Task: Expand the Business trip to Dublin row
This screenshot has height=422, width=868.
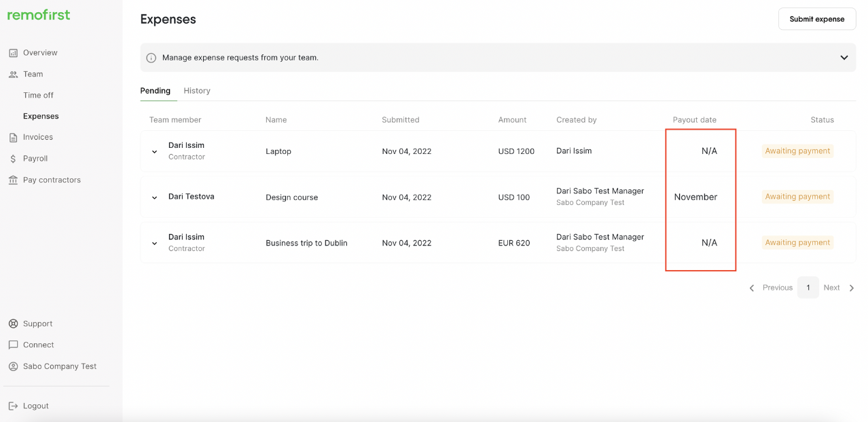Action: pyautogui.click(x=154, y=244)
